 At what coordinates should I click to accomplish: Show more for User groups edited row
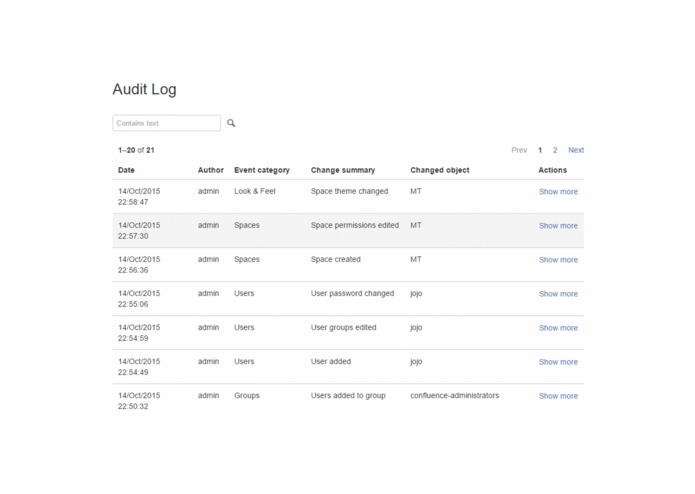(558, 328)
